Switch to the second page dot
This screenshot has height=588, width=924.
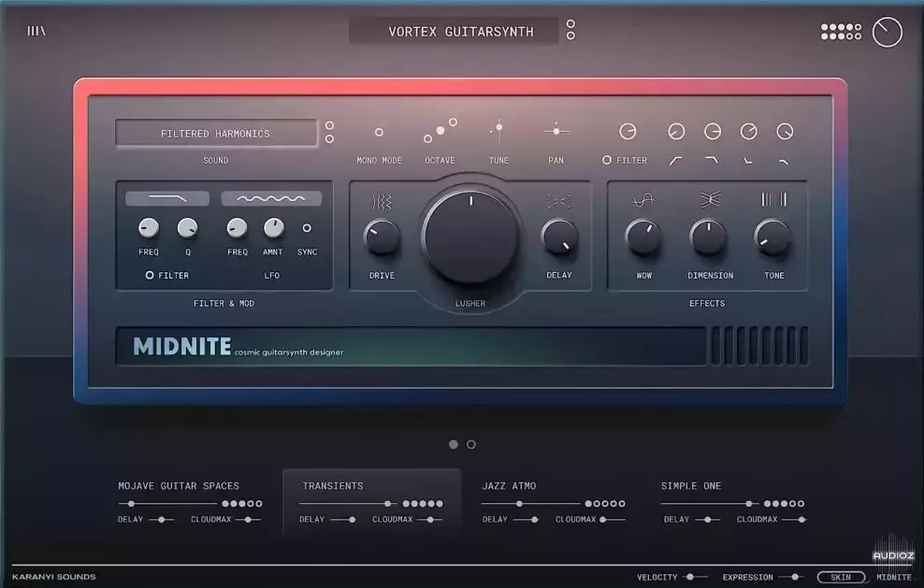point(471,444)
